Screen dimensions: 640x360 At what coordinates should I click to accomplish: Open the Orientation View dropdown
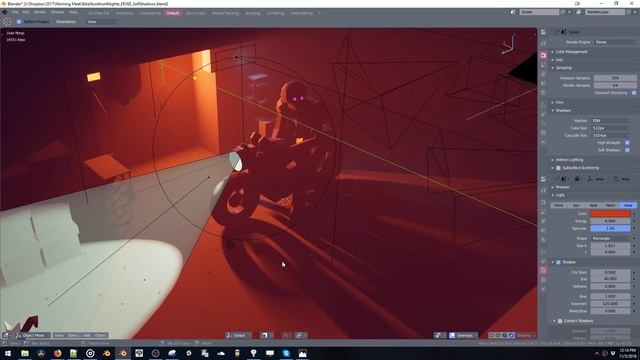tap(101, 22)
